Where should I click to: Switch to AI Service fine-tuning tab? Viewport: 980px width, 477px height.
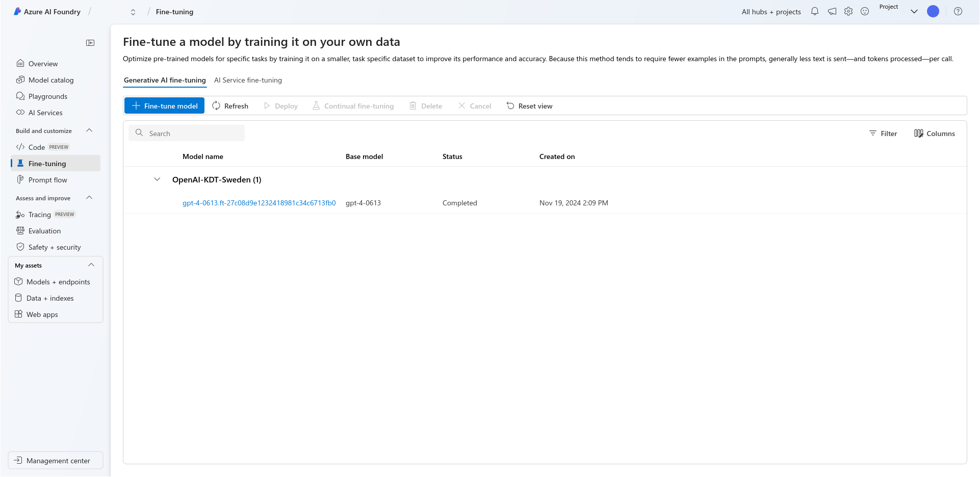[x=248, y=80]
